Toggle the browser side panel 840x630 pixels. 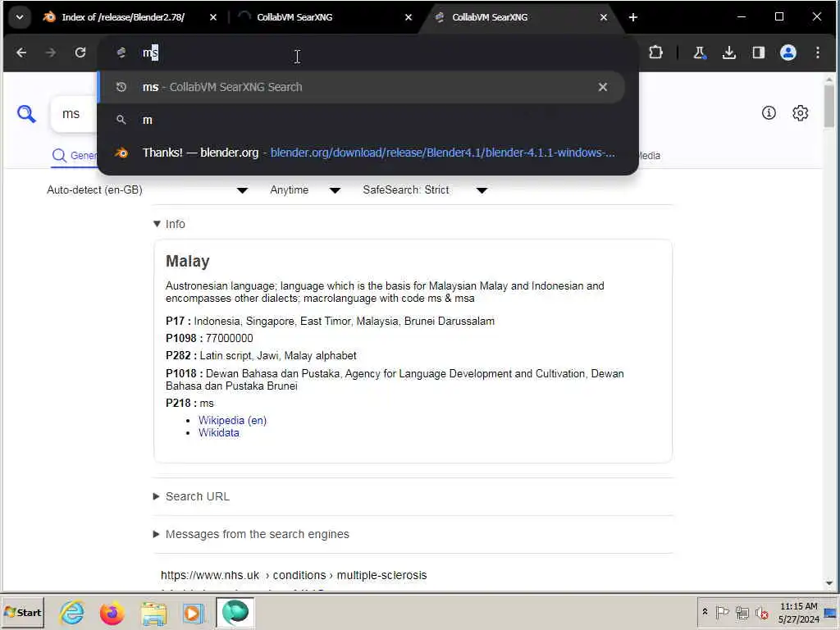click(759, 52)
